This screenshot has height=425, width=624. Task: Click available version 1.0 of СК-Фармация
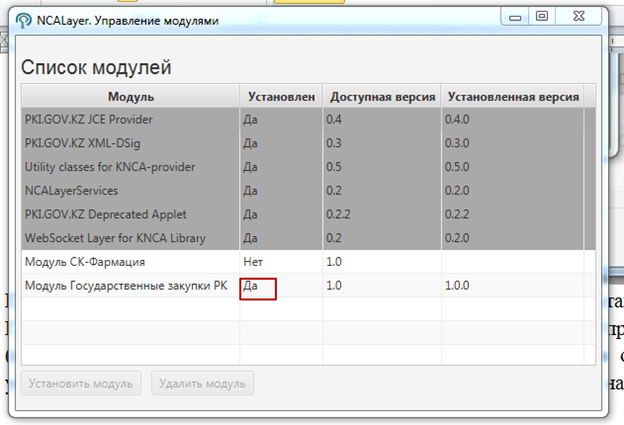point(334,262)
